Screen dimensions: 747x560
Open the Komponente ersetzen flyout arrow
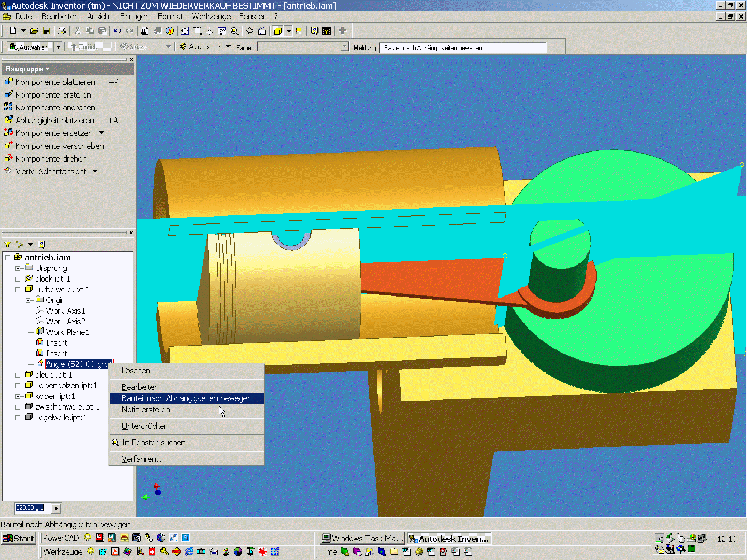[x=101, y=133]
